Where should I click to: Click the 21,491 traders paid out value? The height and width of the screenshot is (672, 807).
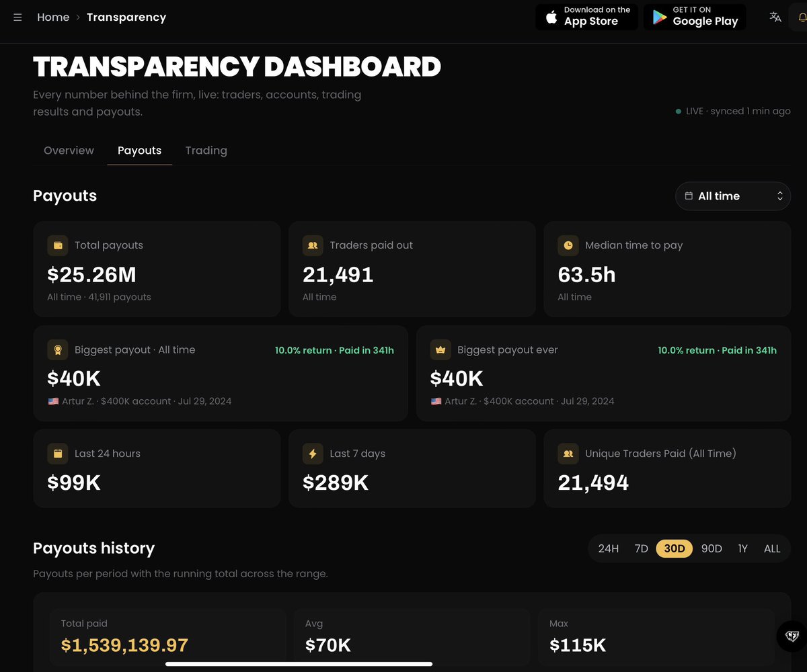[338, 275]
